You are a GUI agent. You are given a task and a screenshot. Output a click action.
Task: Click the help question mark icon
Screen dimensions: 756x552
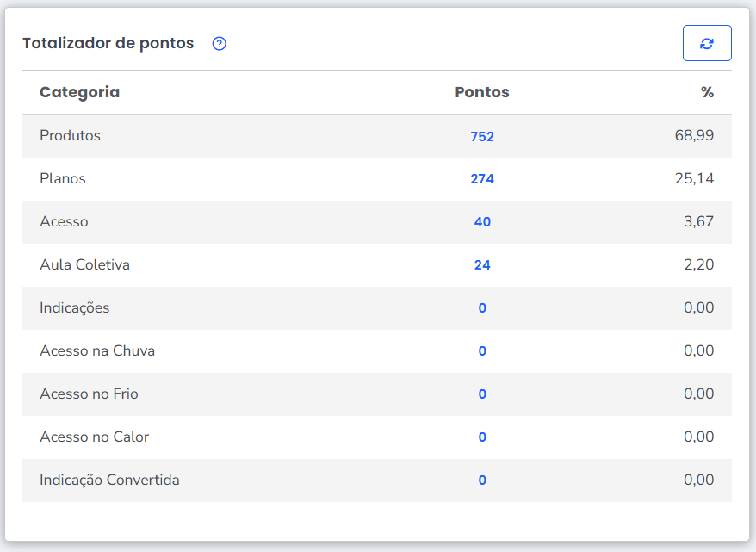pos(220,44)
